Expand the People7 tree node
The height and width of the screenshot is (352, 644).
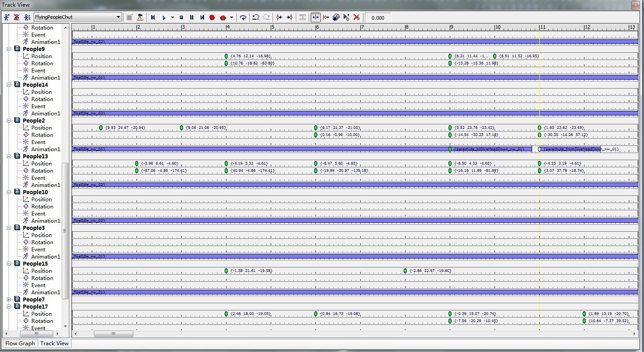click(x=9, y=300)
